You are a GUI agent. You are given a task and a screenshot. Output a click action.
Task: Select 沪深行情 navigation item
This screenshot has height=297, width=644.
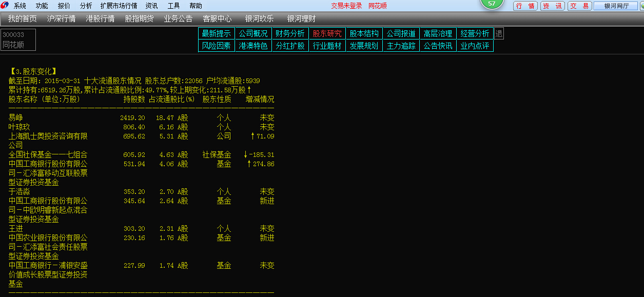[x=61, y=18]
